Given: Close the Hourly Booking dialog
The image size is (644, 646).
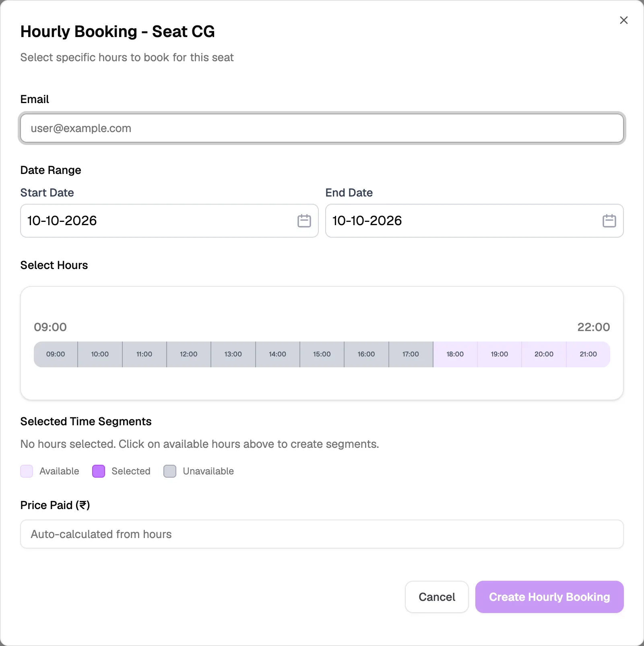Looking at the screenshot, I should coord(624,20).
